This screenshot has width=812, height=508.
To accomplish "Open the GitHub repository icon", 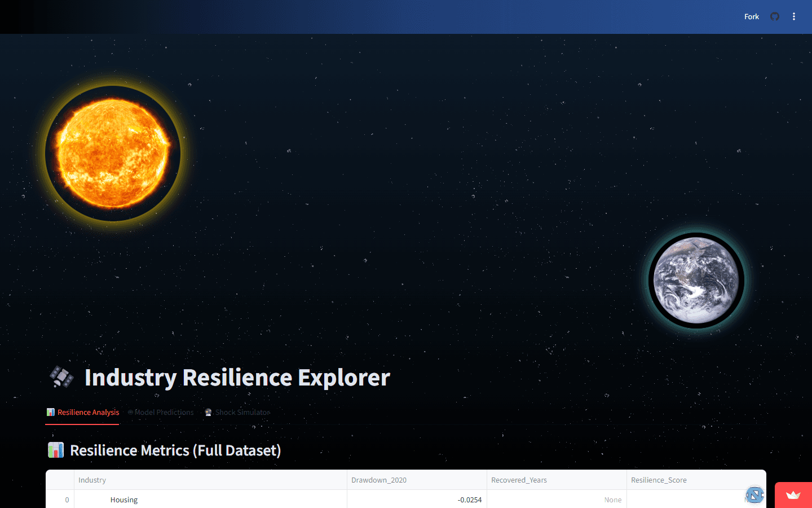I will (x=775, y=16).
